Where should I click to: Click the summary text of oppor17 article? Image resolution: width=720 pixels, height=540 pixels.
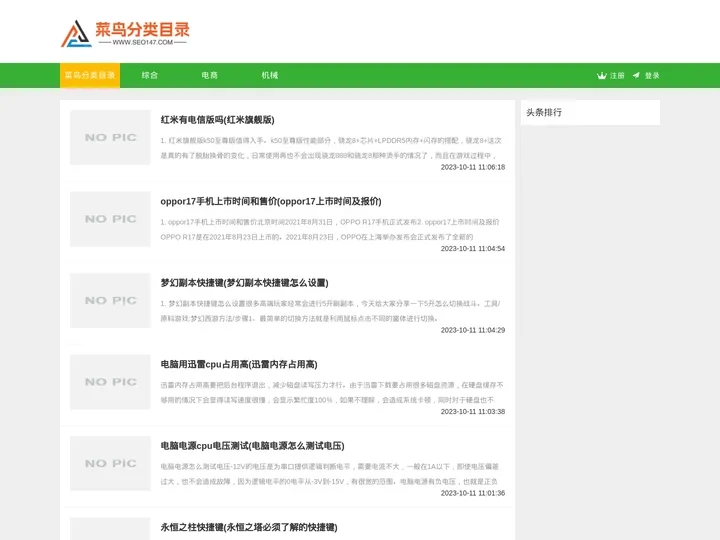pos(330,230)
